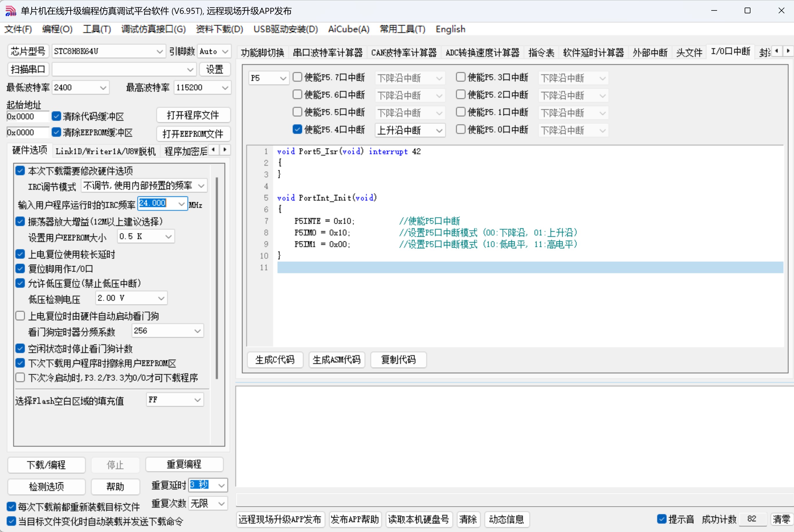Click the 打开程序文件 button
Viewport: 794px width, 532px height.
193,115
